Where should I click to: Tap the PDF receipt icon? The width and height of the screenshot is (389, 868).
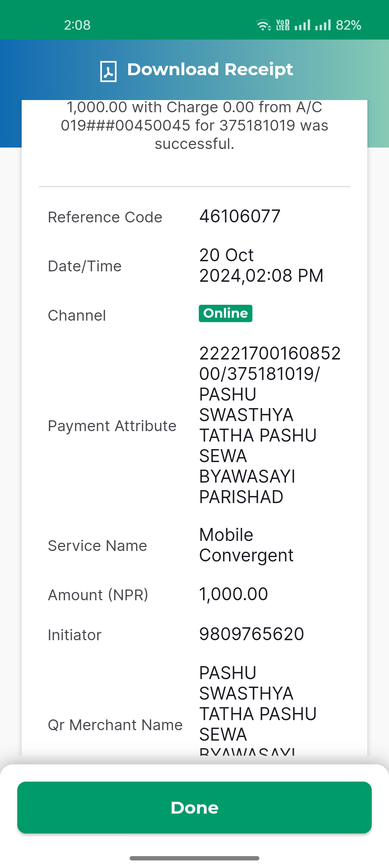coord(108,71)
